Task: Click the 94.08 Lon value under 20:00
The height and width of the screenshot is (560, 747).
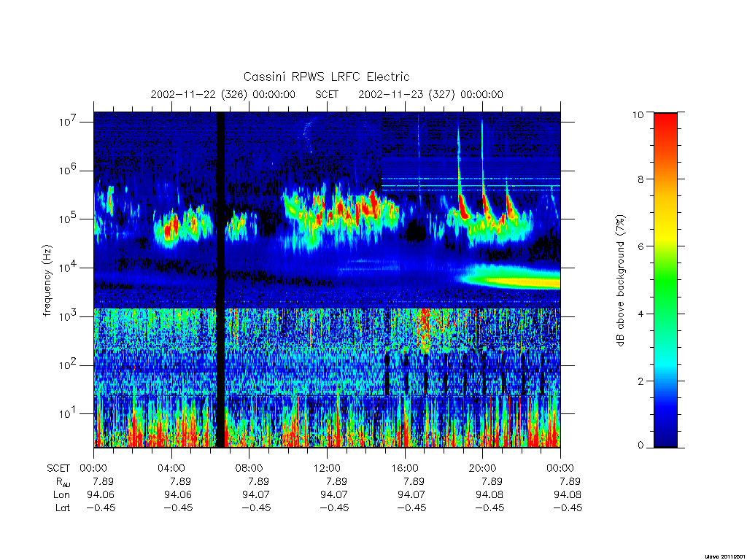Action: coord(489,495)
